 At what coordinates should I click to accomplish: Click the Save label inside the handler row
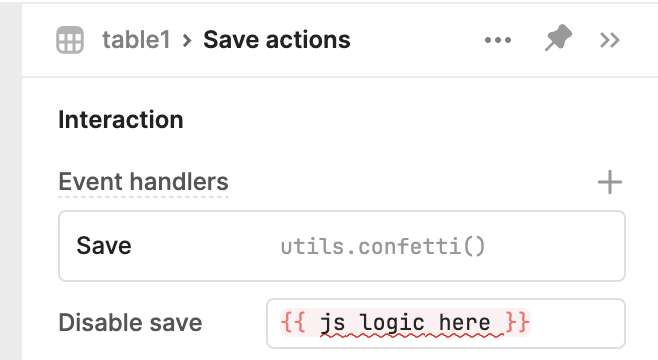point(104,245)
